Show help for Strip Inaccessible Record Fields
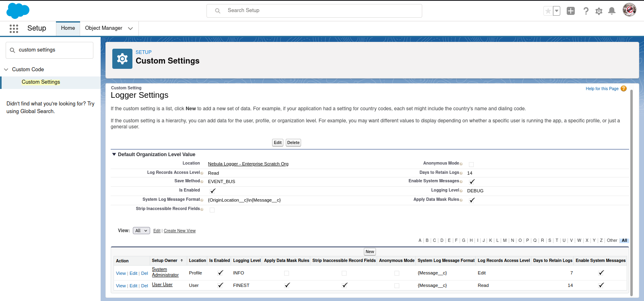 (x=202, y=209)
